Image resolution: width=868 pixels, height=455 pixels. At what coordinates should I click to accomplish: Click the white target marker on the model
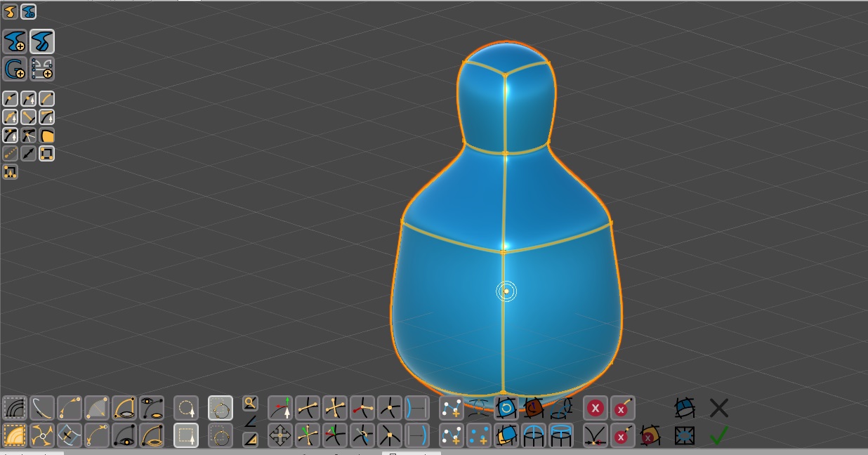[x=506, y=291]
